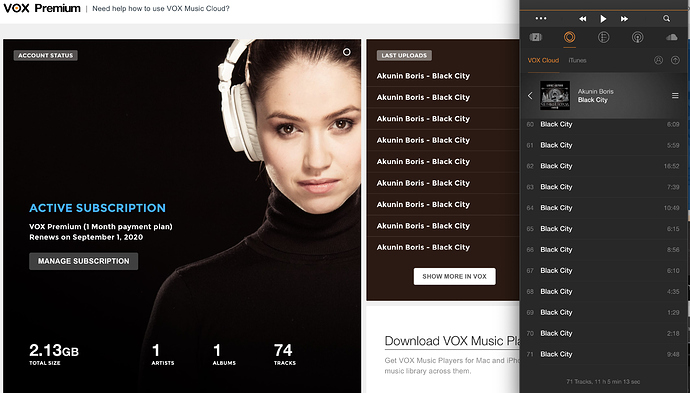Screen dimensions: 690x393
Task: Click the Manage Subscription button
Action: point(84,261)
